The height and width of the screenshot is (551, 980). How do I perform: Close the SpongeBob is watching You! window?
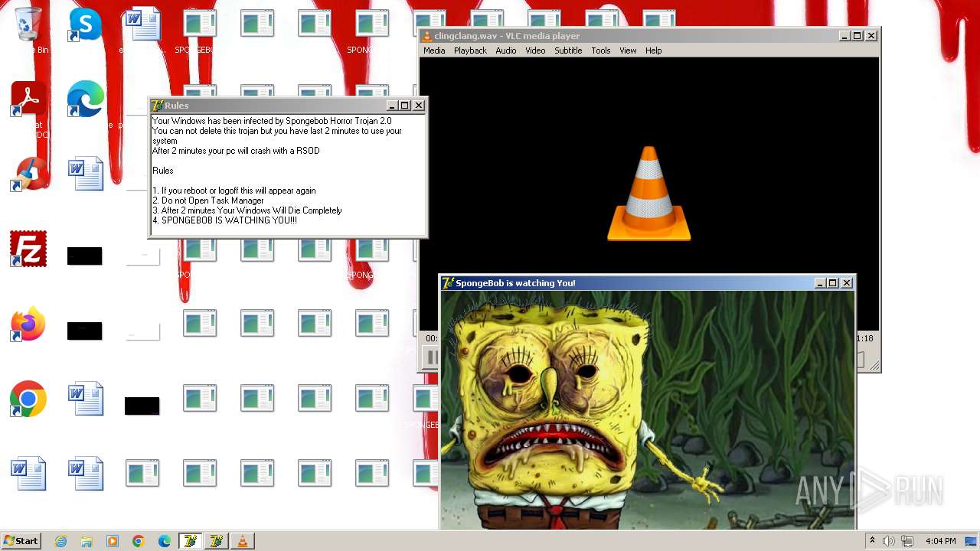[x=847, y=283]
